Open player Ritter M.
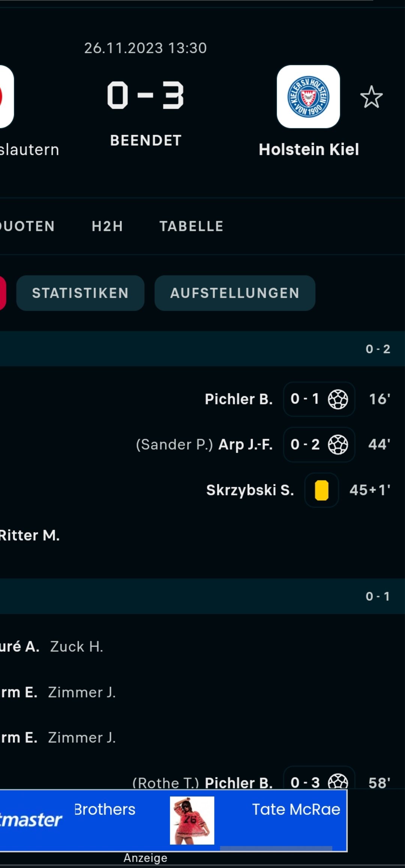This screenshot has width=405, height=868. click(x=30, y=536)
